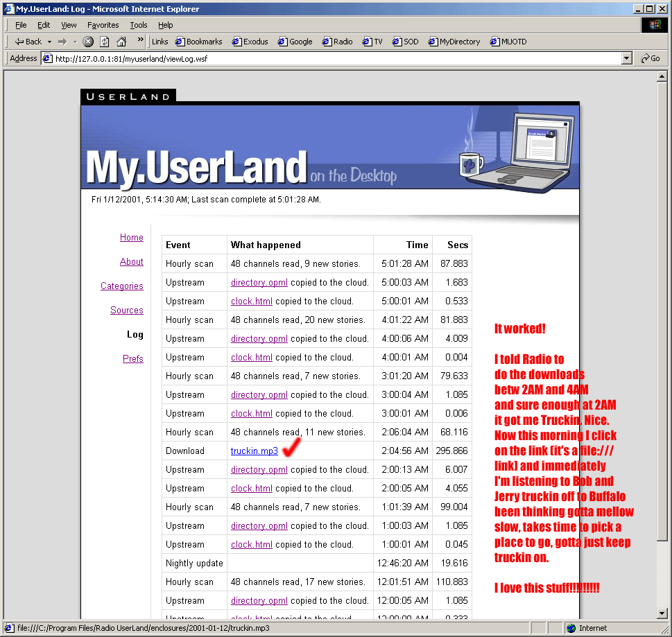Click the Back navigation button

tap(28, 42)
